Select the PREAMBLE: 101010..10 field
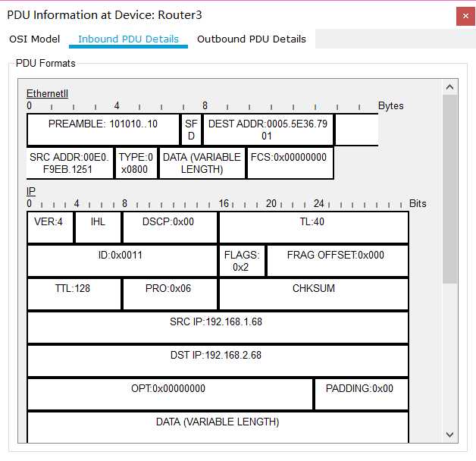 [103, 130]
